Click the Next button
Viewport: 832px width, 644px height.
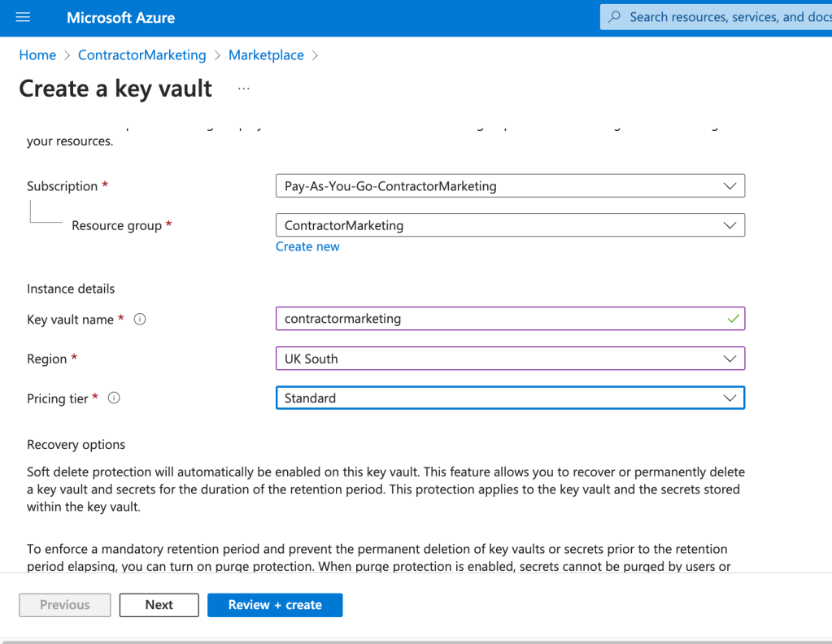[x=159, y=605]
